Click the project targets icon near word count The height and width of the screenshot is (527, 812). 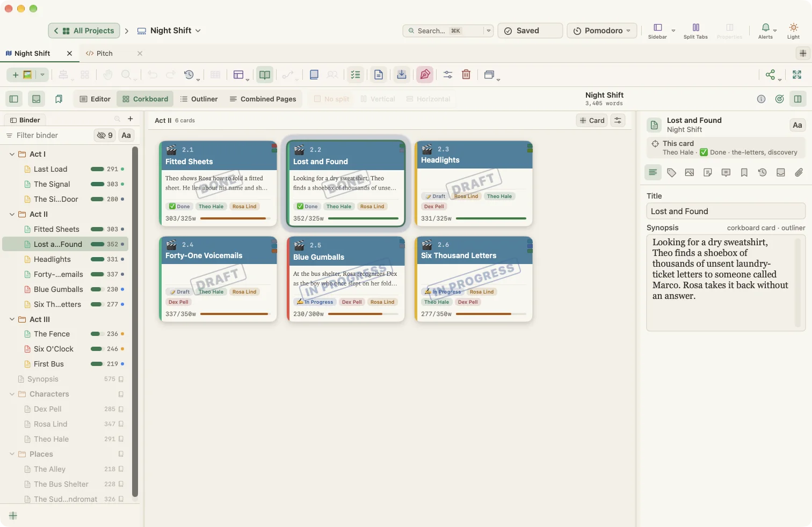(x=780, y=99)
